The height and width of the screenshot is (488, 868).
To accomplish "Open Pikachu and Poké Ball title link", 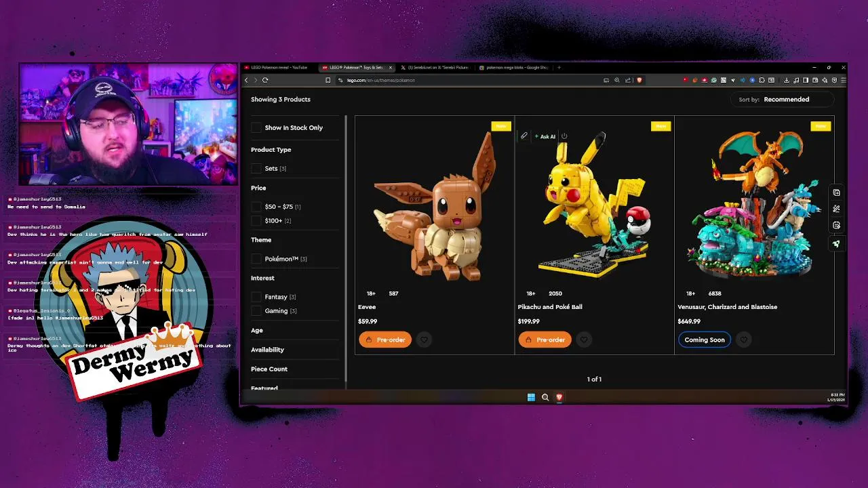I will [x=550, y=307].
